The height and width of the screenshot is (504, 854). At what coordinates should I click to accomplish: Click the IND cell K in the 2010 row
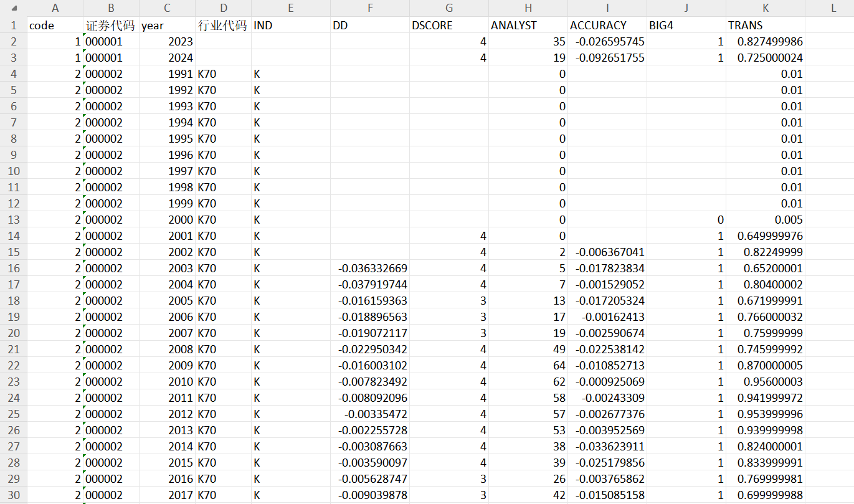[x=291, y=382]
